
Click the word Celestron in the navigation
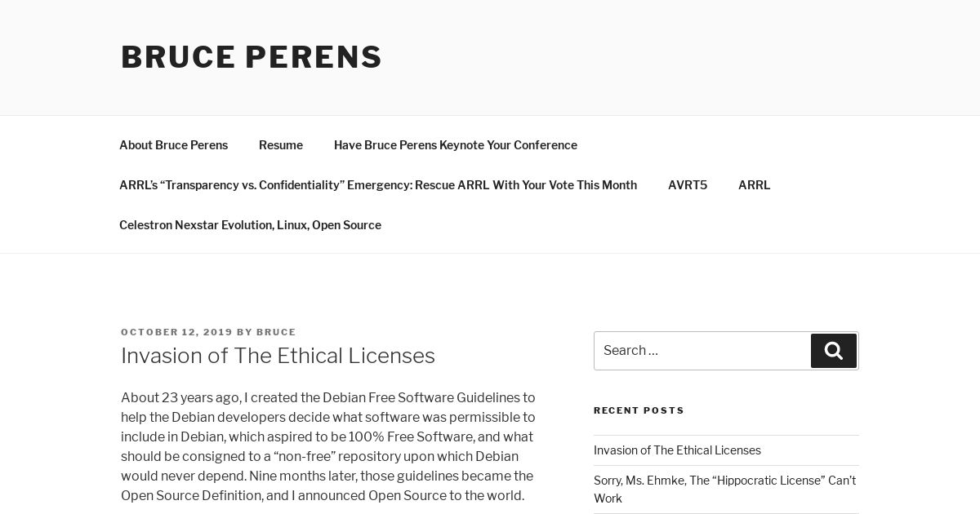coord(145,225)
